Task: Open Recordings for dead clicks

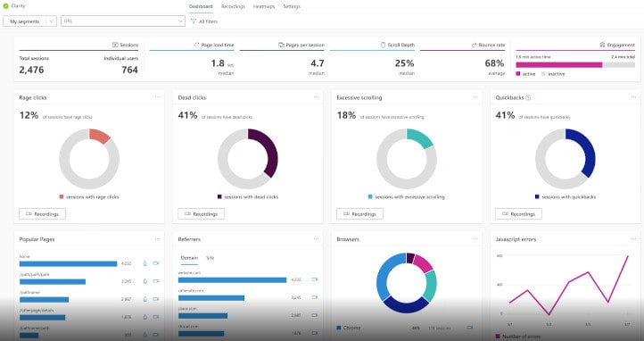Action: pos(202,214)
